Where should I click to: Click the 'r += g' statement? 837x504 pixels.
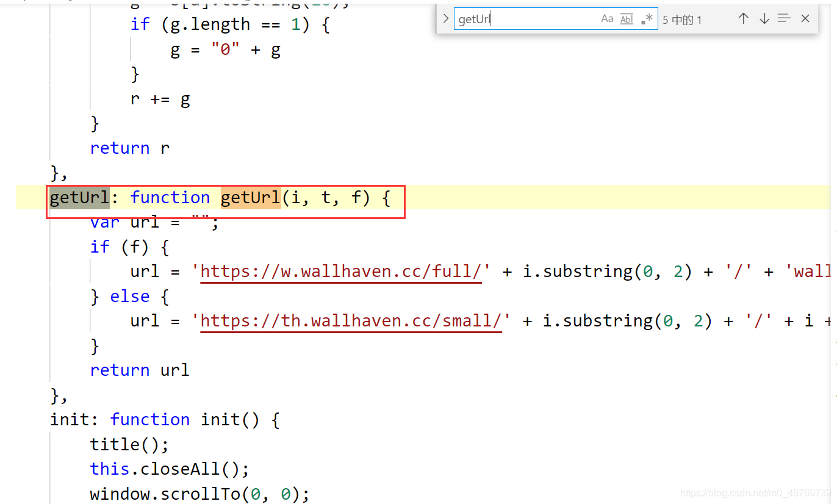[x=160, y=99]
